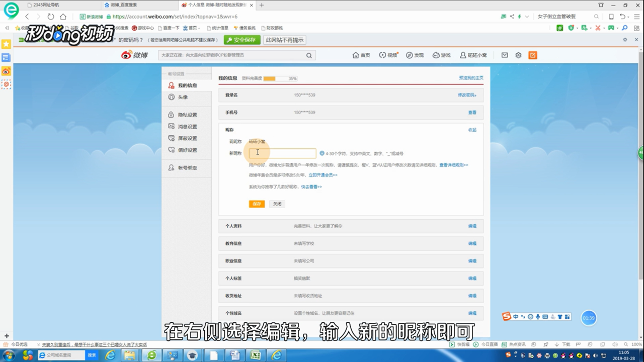This screenshot has width=644, height=362.
Task: Expand 教育信息 with its 编辑 link
Action: pos(472,243)
